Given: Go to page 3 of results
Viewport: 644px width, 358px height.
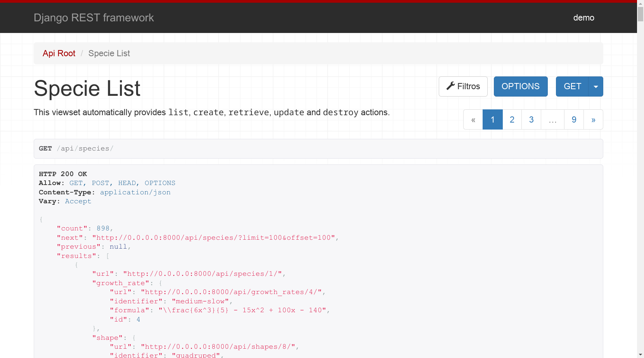Looking at the screenshot, I should pos(531,119).
